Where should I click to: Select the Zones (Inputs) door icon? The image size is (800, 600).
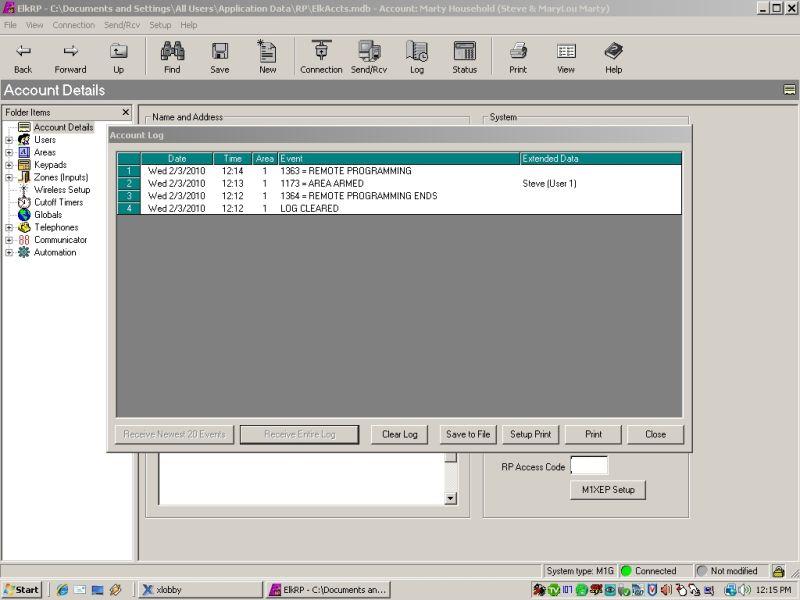[24, 177]
